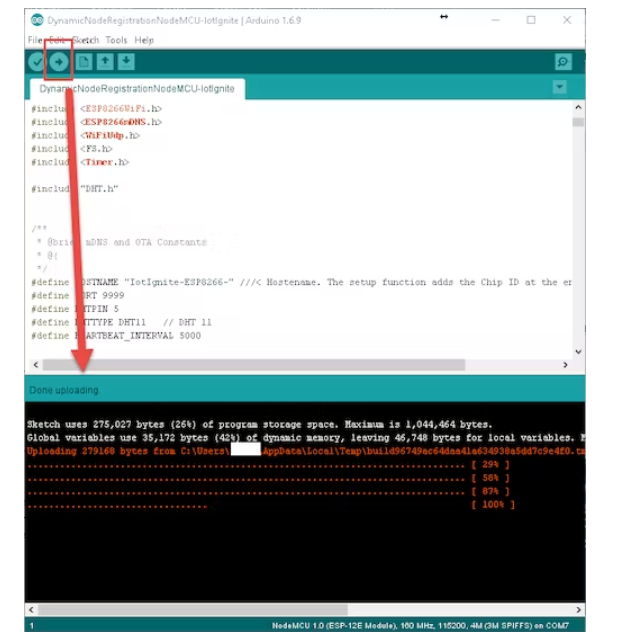
Task: Open the File menu
Action: pos(35,40)
